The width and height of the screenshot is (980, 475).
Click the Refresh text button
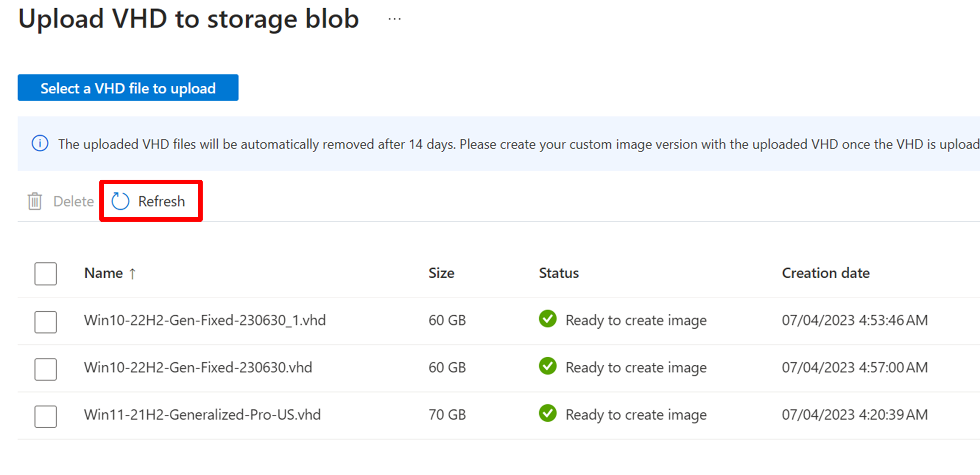[161, 201]
